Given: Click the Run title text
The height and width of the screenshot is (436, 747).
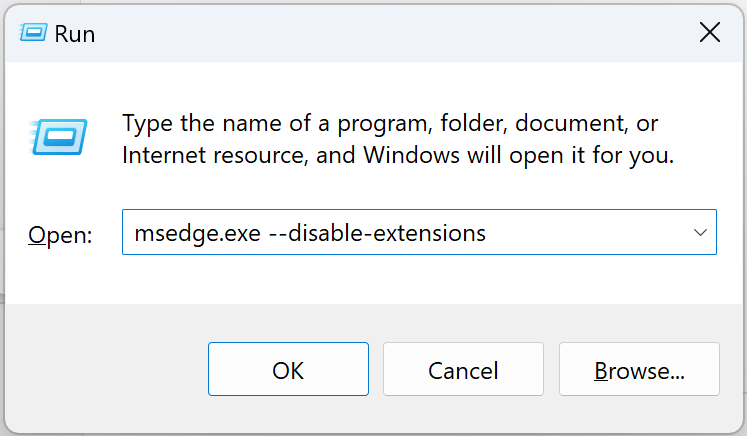Looking at the screenshot, I should coord(75,34).
